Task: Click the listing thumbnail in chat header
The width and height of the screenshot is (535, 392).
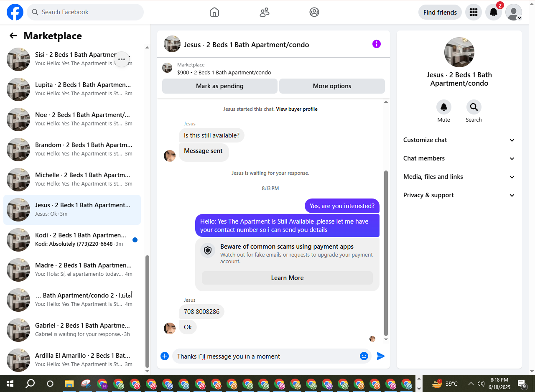Action: click(172, 44)
